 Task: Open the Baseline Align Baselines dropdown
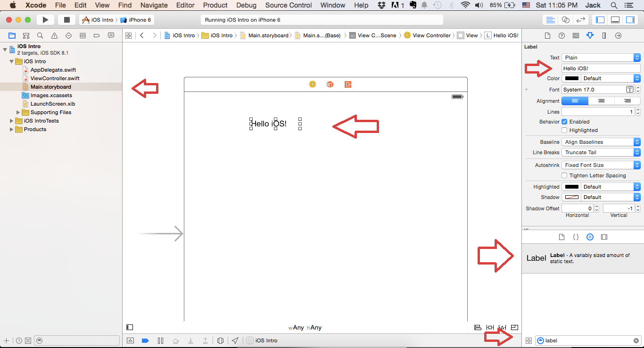click(601, 142)
